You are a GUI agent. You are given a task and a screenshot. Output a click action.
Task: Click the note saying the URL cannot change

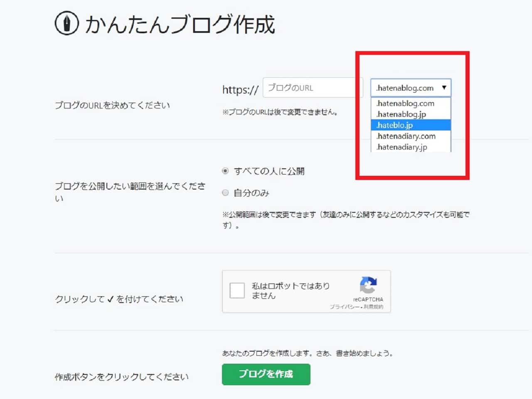(280, 112)
